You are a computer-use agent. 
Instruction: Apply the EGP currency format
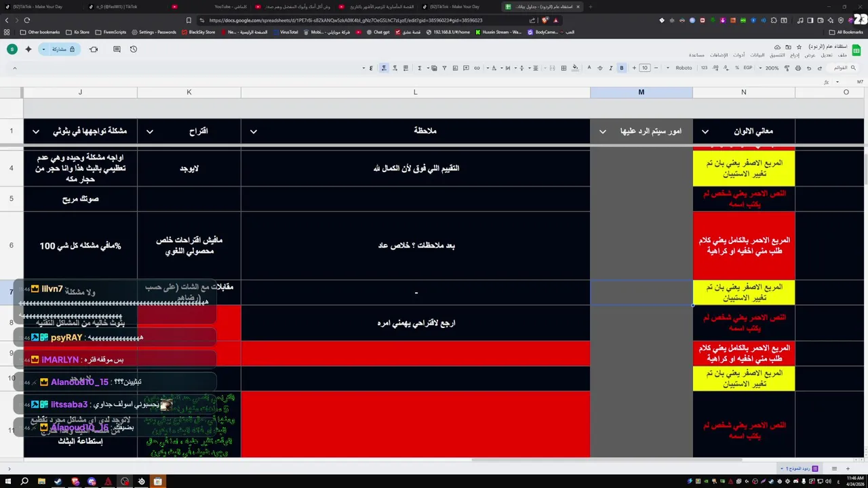coord(748,68)
